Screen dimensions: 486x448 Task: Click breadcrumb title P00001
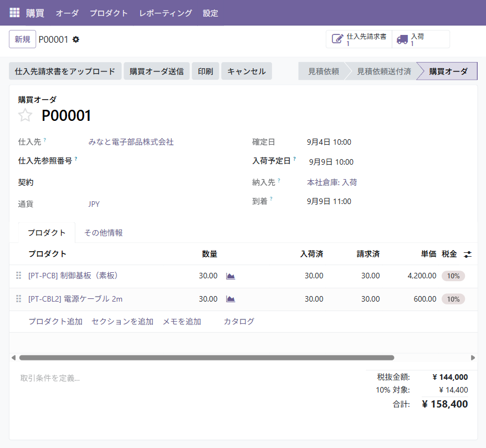pyautogui.click(x=53, y=39)
